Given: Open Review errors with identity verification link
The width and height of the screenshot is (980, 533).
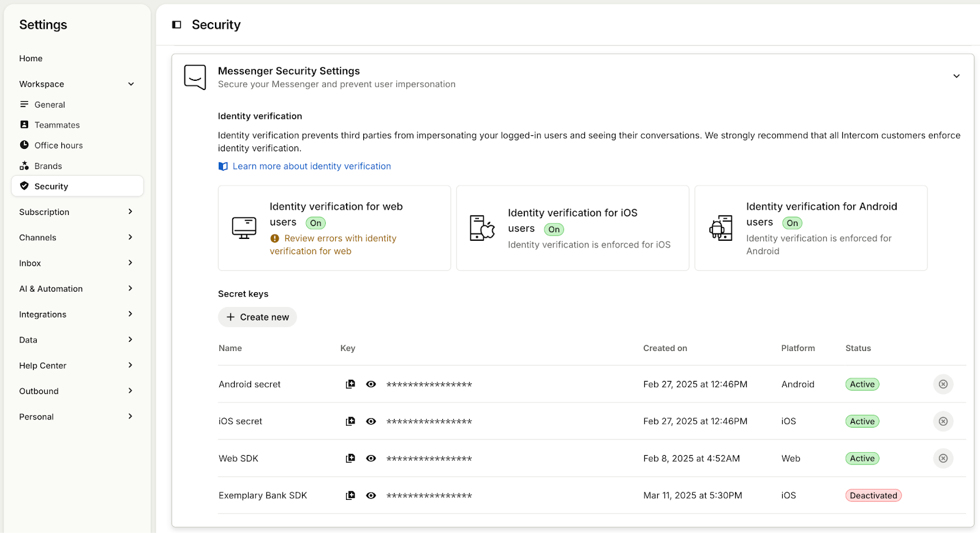Looking at the screenshot, I should coord(333,244).
